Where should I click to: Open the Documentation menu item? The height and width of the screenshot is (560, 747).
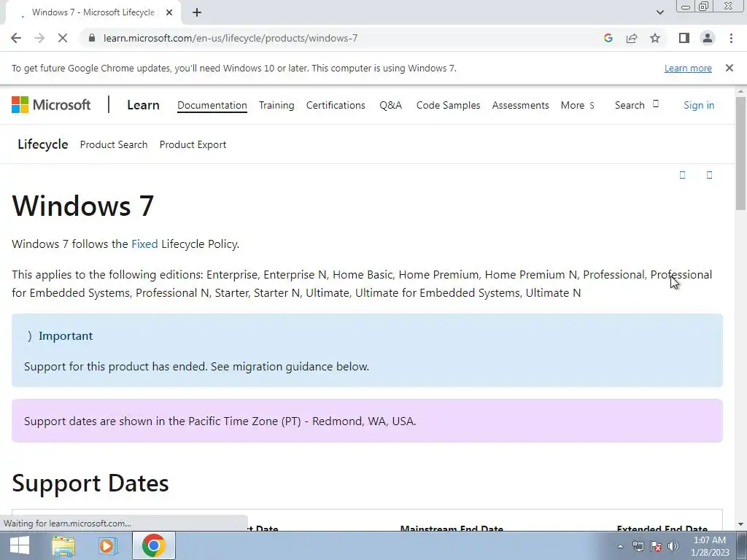[212, 105]
